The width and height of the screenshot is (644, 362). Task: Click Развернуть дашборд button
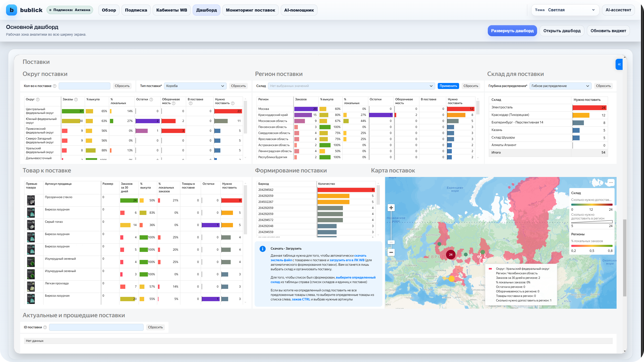(512, 31)
